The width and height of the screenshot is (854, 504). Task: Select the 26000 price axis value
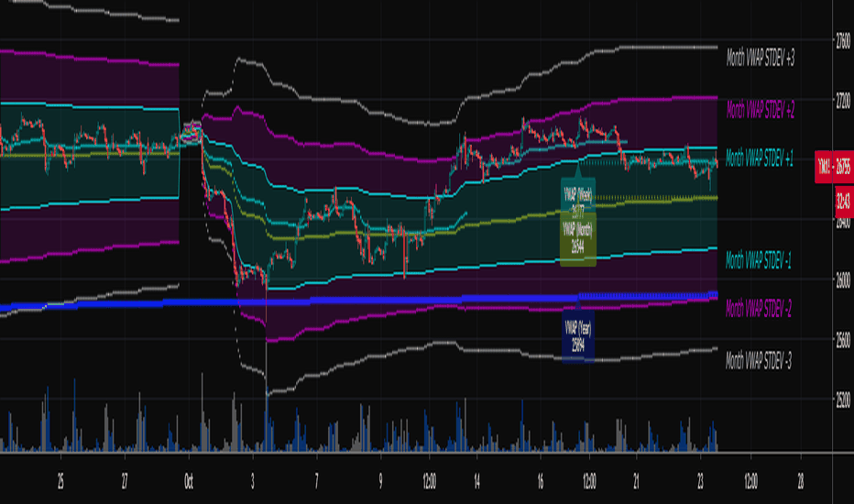coord(843,280)
